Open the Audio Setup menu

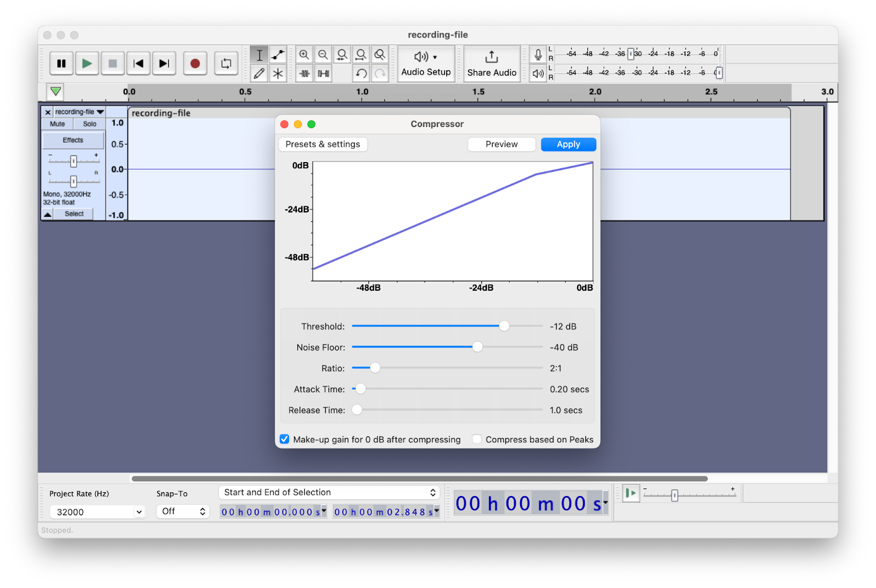coord(426,64)
